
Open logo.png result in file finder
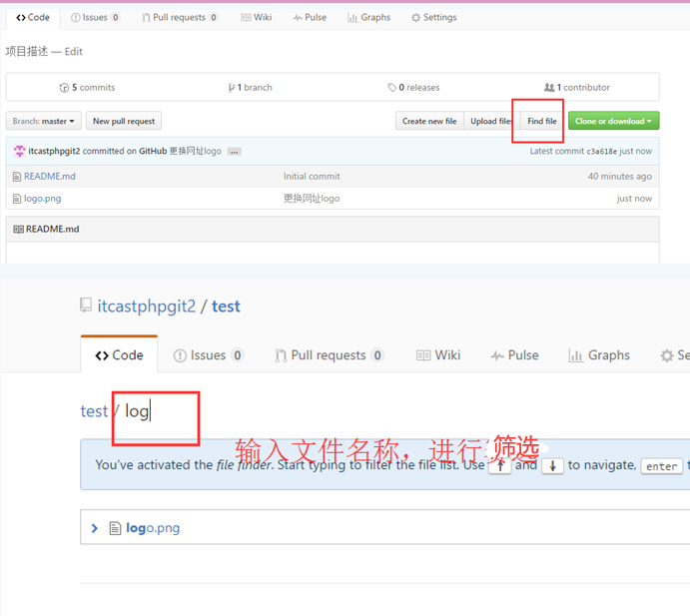click(x=153, y=527)
